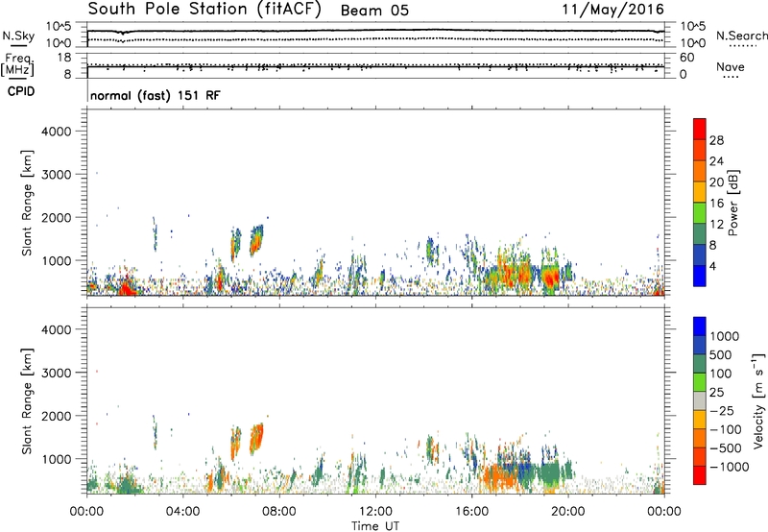The width and height of the screenshot is (768, 532).
Task: Click power scale value '4'
Action: [712, 266]
